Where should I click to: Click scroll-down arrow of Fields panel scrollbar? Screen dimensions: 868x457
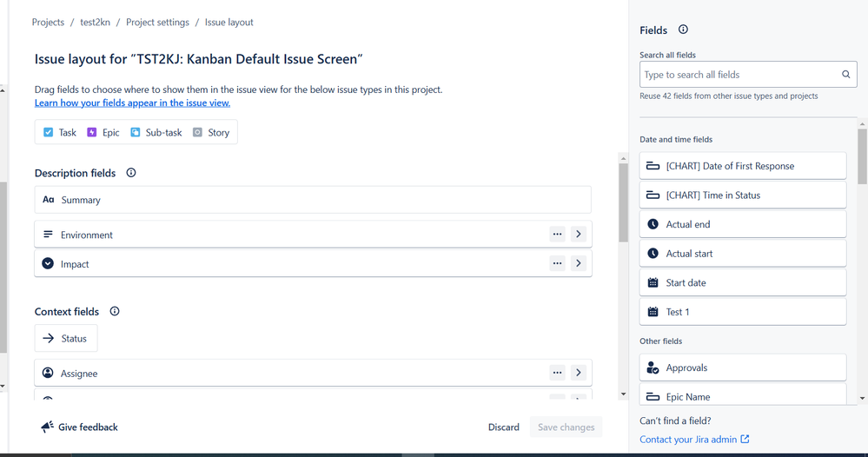pos(863,398)
